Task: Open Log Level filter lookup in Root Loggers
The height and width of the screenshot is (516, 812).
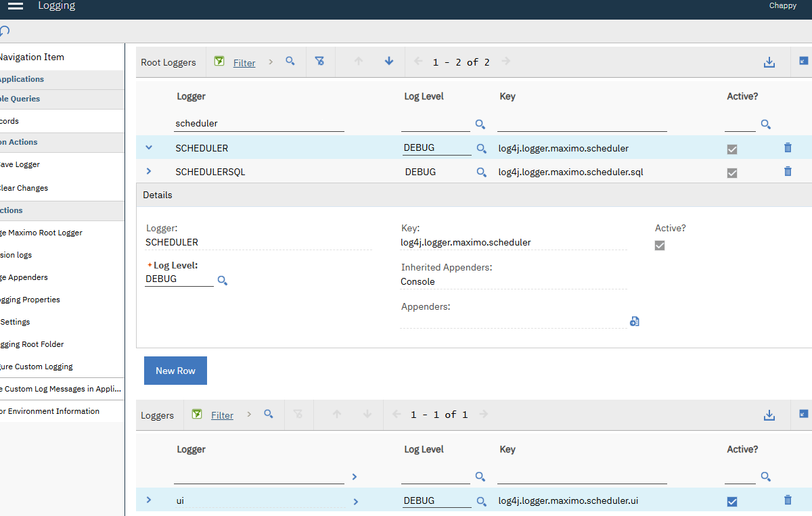Action: point(480,124)
